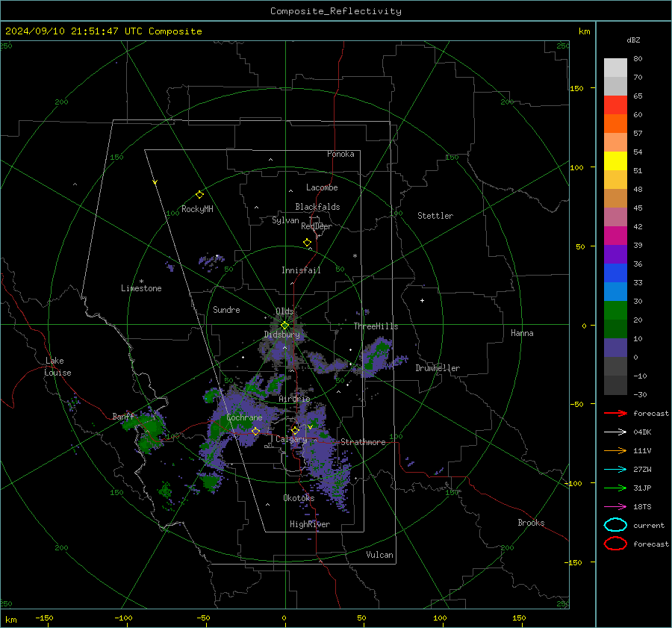The height and width of the screenshot is (628, 672).
Task: Click the Limestone label
Action: [x=141, y=288]
